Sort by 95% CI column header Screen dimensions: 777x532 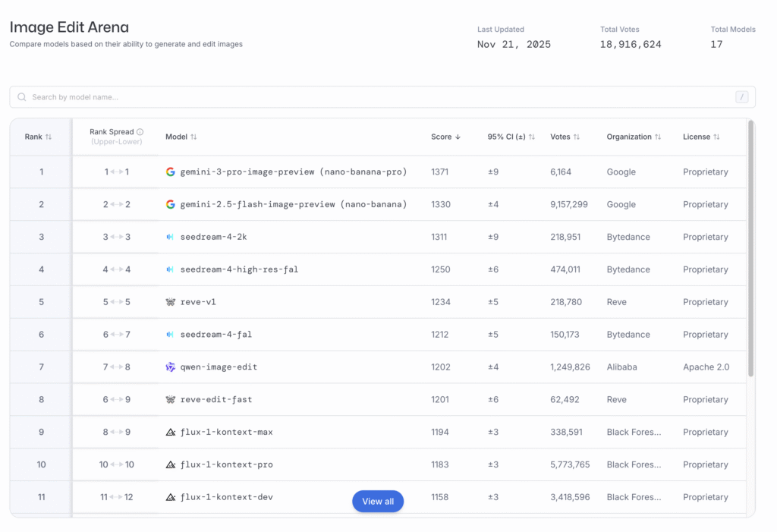tap(511, 137)
